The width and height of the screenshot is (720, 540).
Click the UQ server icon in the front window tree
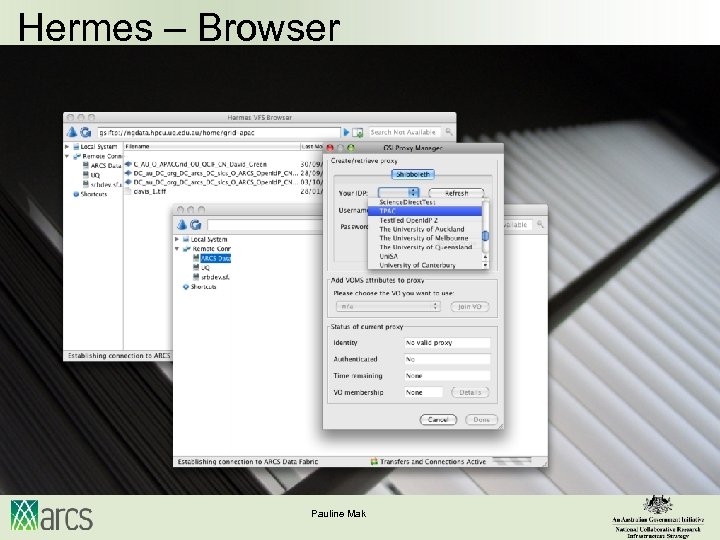tap(196, 267)
